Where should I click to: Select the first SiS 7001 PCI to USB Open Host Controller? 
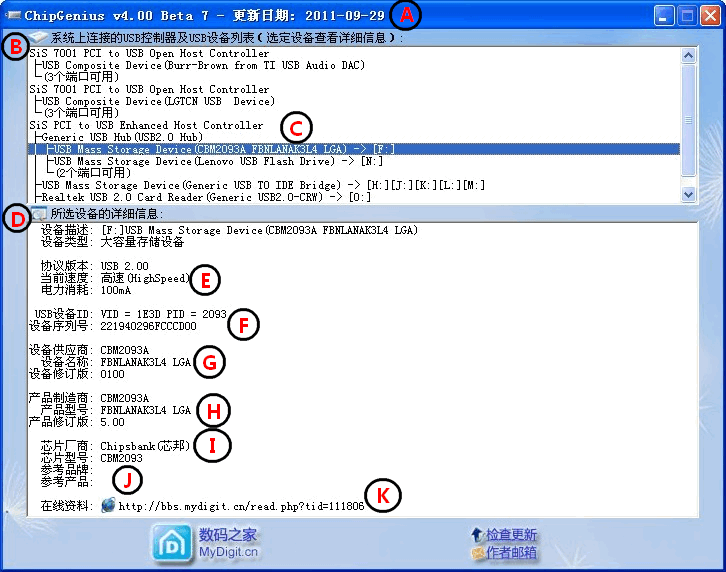click(149, 53)
